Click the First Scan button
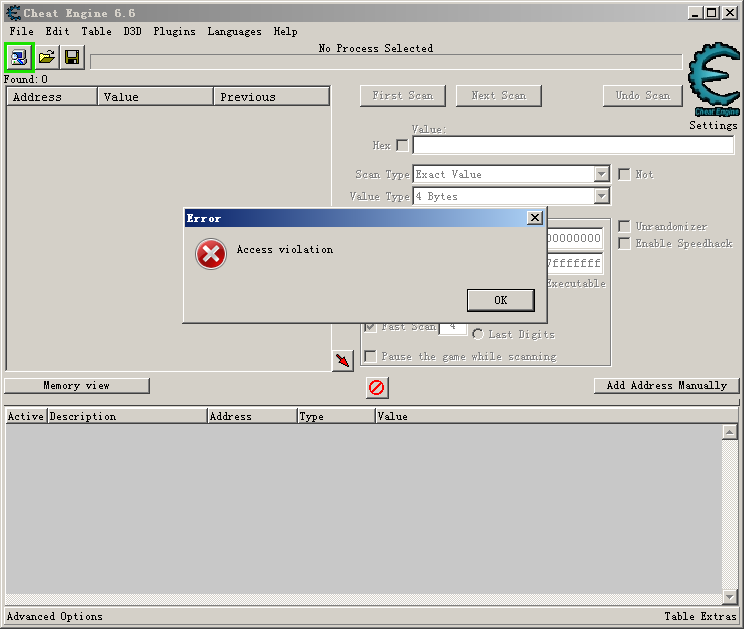 402,96
